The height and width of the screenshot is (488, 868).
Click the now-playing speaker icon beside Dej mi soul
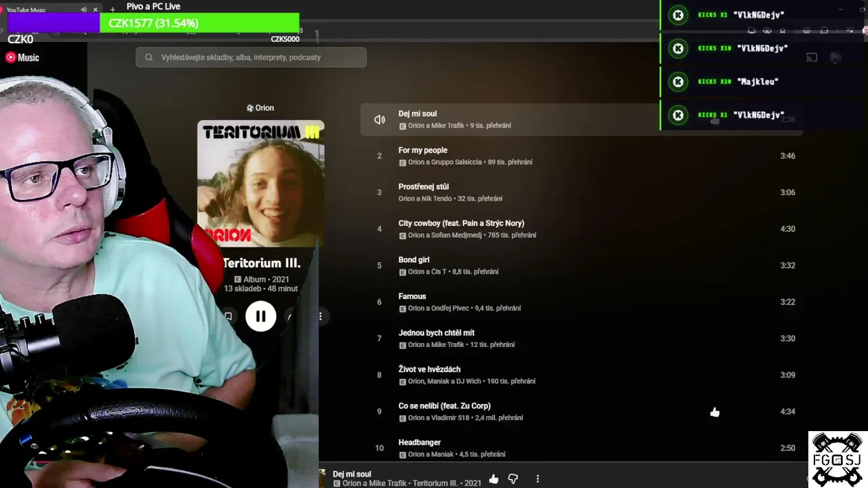tap(380, 119)
